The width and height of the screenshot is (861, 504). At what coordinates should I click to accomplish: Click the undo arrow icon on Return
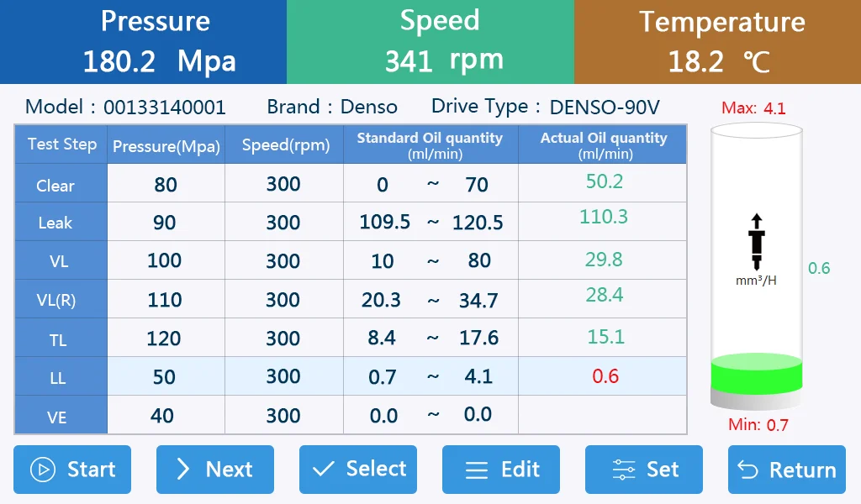tap(747, 470)
